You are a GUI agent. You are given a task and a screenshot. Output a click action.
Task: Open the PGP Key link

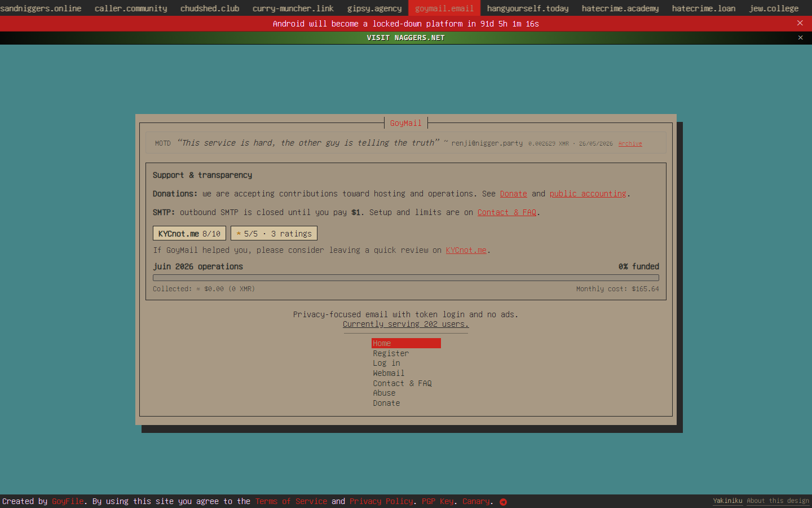[x=438, y=501]
